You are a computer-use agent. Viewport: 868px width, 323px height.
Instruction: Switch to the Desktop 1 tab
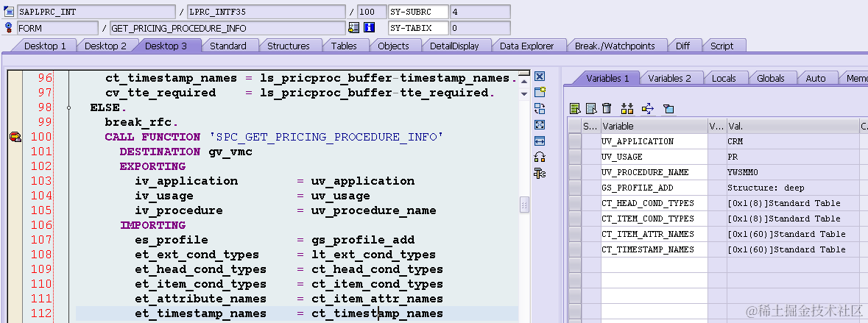point(45,46)
